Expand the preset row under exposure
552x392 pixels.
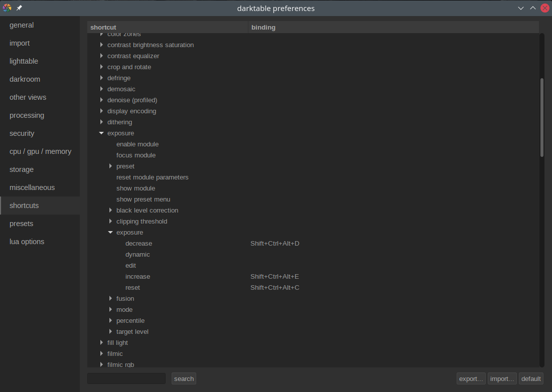[x=110, y=166]
